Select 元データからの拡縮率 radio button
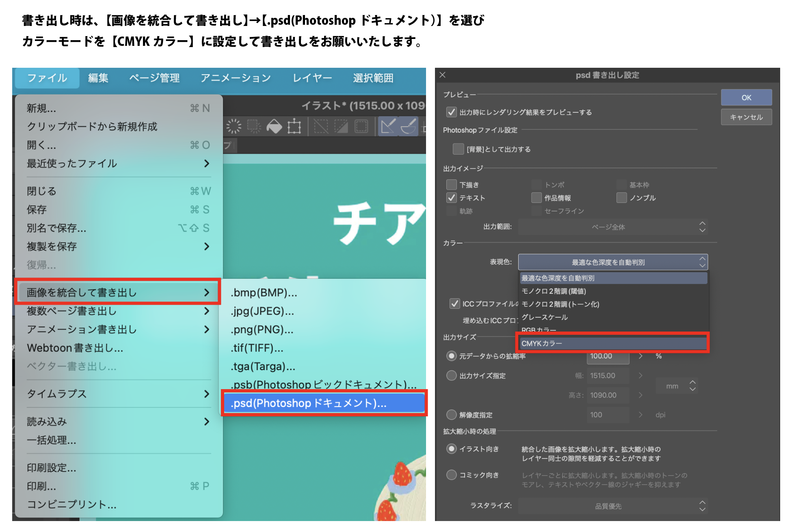The width and height of the screenshot is (796, 532). pyautogui.click(x=451, y=356)
